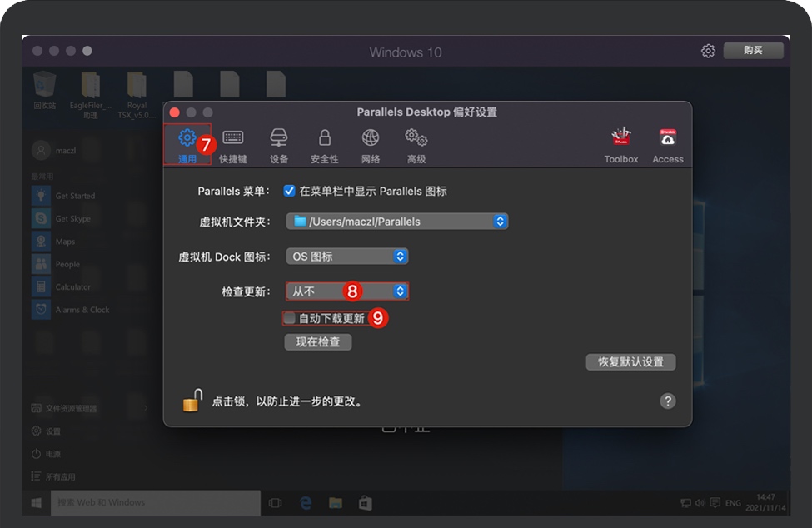Select the EagleFiler folder on desktop
Image resolution: width=812 pixels, height=528 pixels.
tap(91, 95)
